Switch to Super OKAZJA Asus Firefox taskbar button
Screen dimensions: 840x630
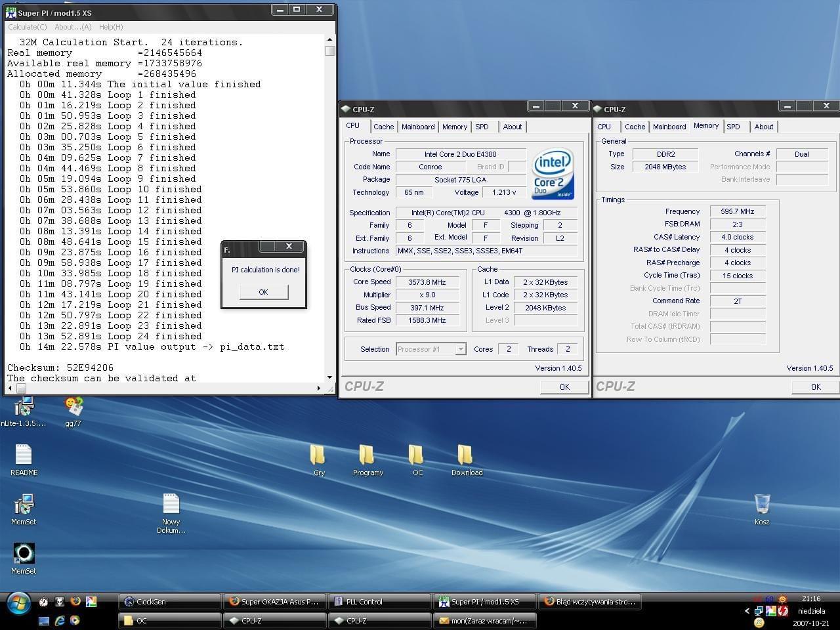pos(274,602)
